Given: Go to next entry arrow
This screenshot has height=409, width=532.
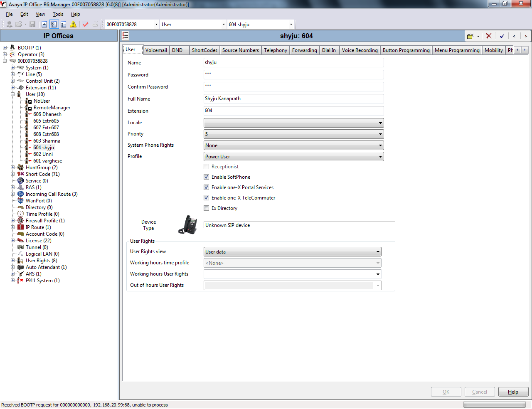Looking at the screenshot, I should 526,36.
